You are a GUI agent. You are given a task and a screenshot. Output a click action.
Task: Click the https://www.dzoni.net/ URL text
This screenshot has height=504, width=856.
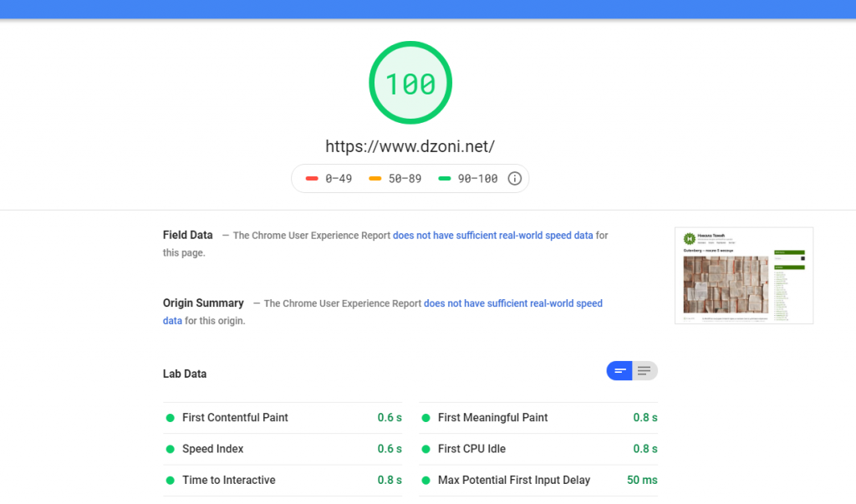[x=410, y=146]
